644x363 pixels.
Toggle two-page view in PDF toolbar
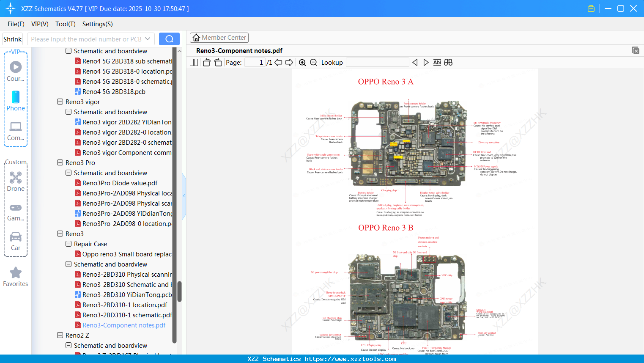(194, 62)
